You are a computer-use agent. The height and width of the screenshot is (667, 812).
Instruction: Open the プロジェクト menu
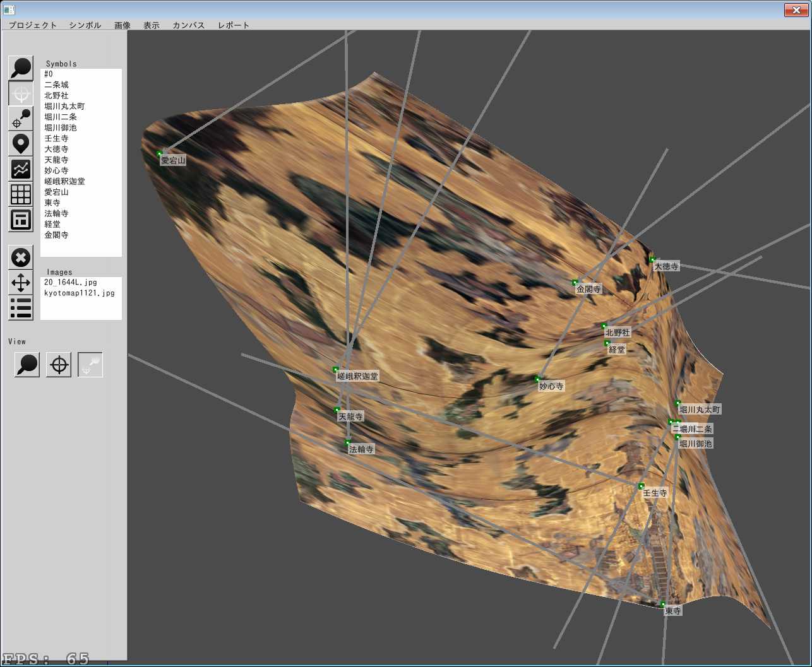pos(33,25)
